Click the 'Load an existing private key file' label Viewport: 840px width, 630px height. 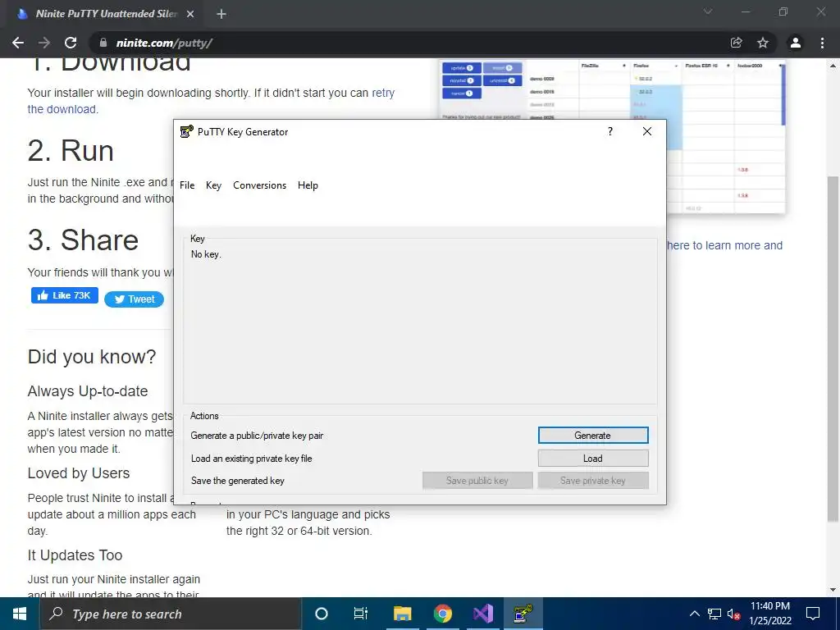coord(251,459)
